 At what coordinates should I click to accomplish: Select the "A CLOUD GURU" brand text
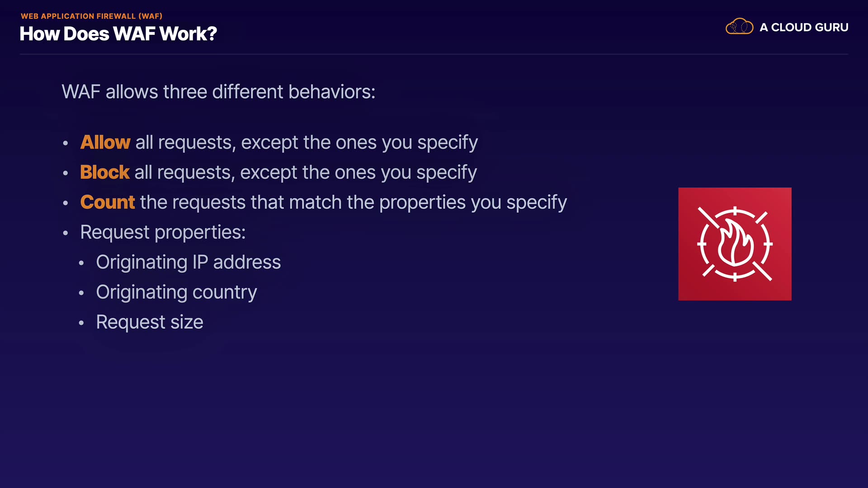point(804,28)
